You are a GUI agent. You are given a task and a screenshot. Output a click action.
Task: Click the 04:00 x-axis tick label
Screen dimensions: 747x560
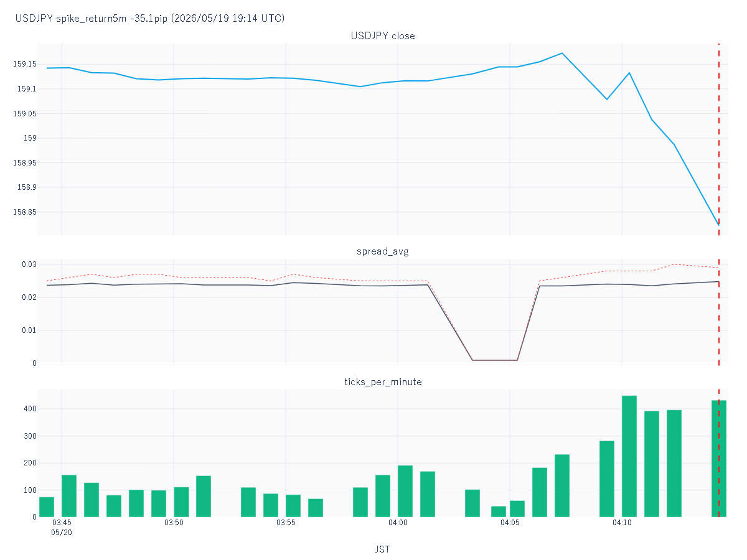coord(398,523)
